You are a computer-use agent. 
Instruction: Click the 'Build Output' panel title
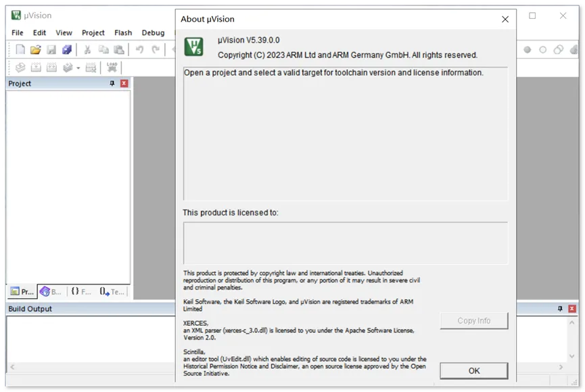(30, 309)
